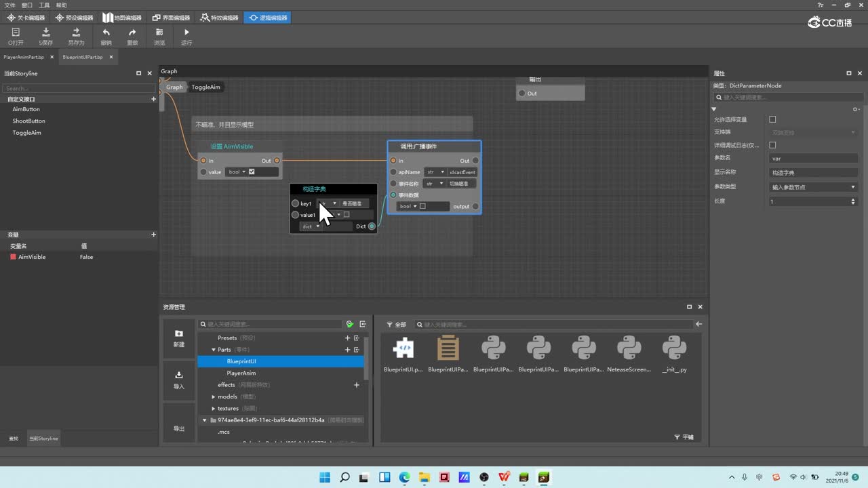Click the 另存为 (Save As) toolbar icon
The image size is (868, 488).
pos(76,32)
